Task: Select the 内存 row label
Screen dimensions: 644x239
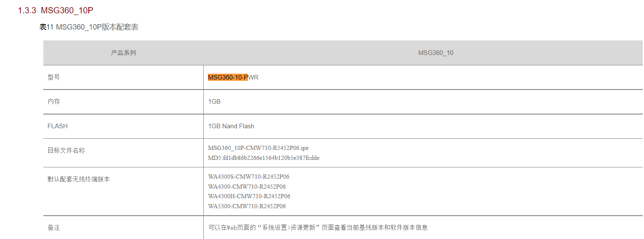Action: (54, 102)
